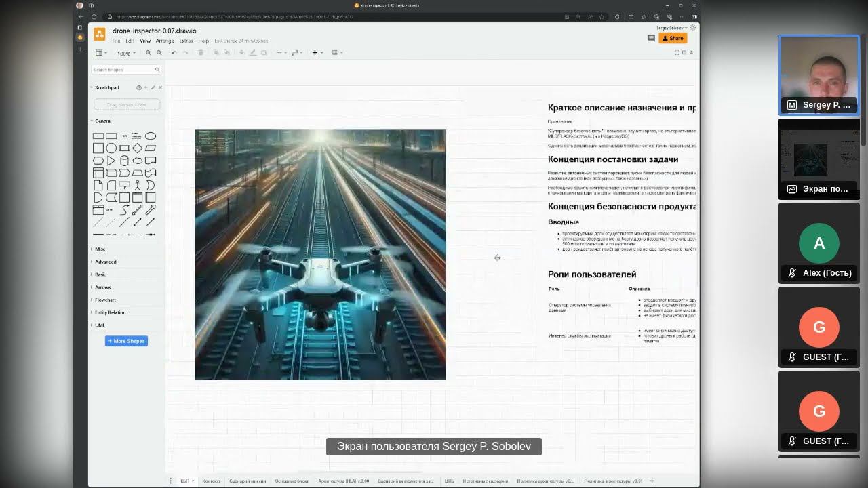868x488 pixels.
Task: Click Sergey P. participant video thumbnail
Action: (x=819, y=74)
